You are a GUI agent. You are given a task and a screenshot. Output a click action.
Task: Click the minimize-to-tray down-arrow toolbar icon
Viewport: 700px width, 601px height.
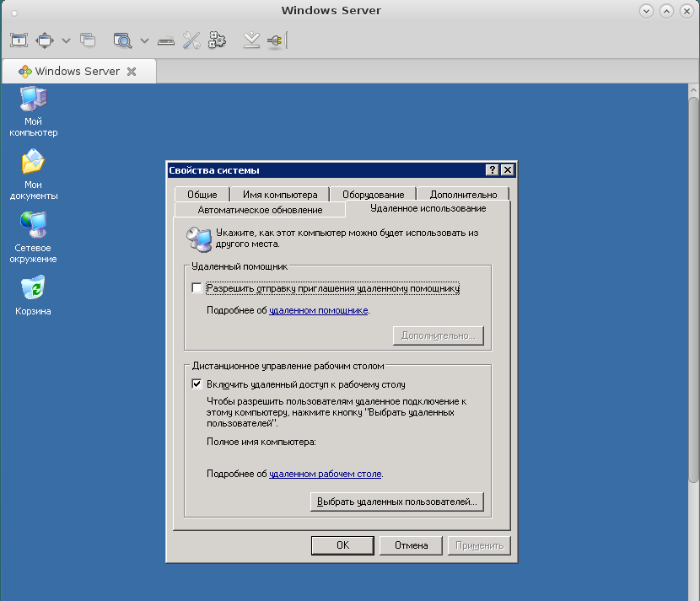point(252,40)
